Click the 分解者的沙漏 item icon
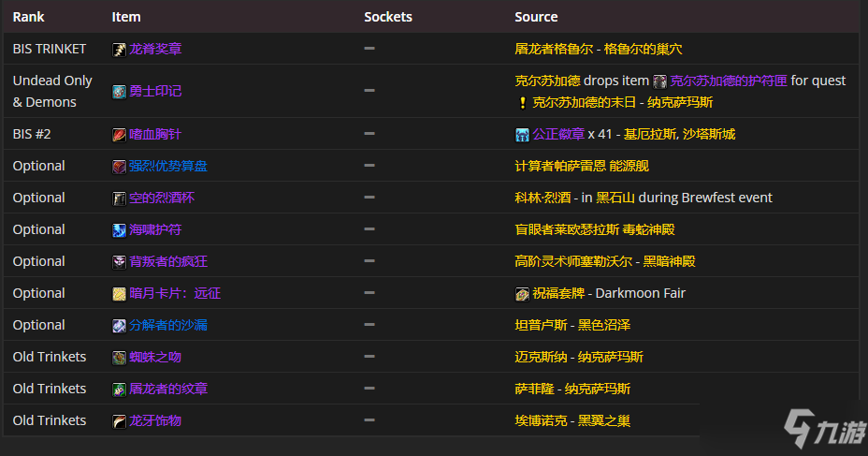The image size is (868, 456). (119, 325)
